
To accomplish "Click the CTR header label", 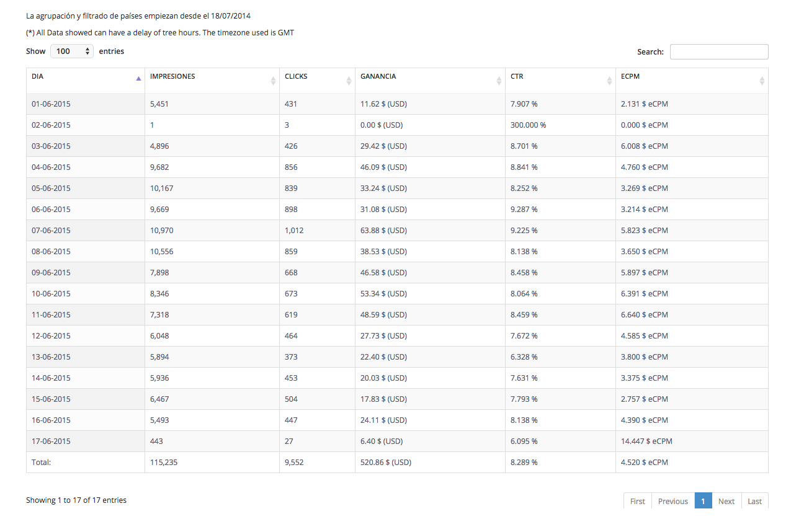I will (517, 76).
